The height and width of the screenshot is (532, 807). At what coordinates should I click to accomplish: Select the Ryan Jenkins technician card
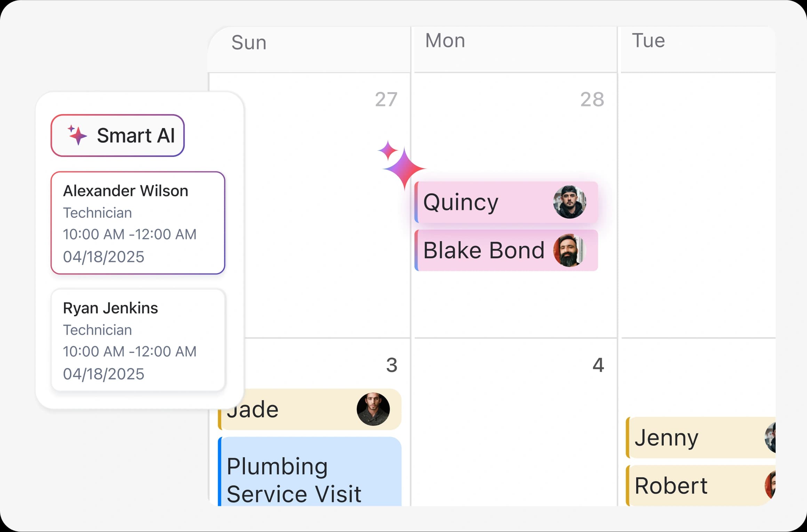(x=138, y=340)
